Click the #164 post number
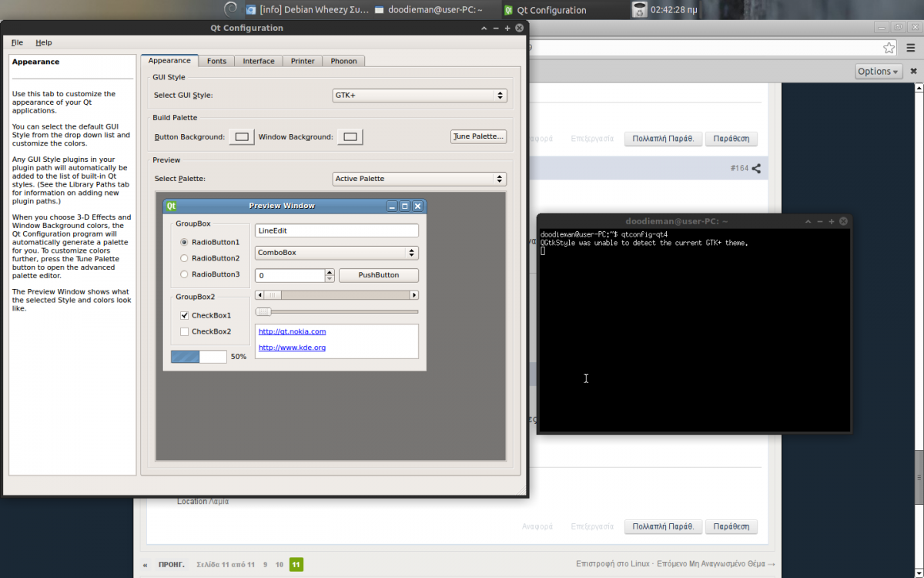The width and height of the screenshot is (924, 578). click(739, 168)
